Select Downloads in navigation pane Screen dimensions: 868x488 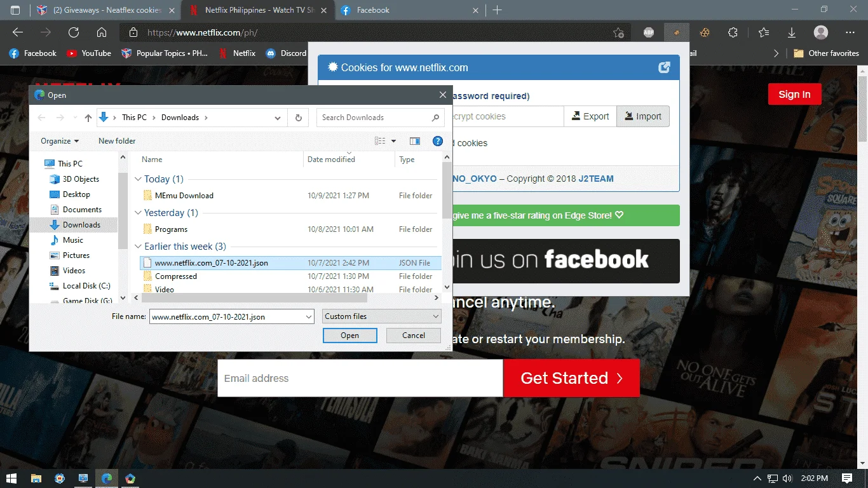tap(81, 225)
